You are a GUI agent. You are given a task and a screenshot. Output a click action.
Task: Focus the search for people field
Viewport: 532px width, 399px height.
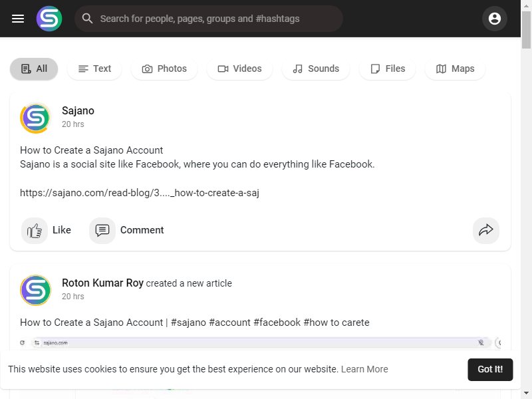[x=208, y=19]
